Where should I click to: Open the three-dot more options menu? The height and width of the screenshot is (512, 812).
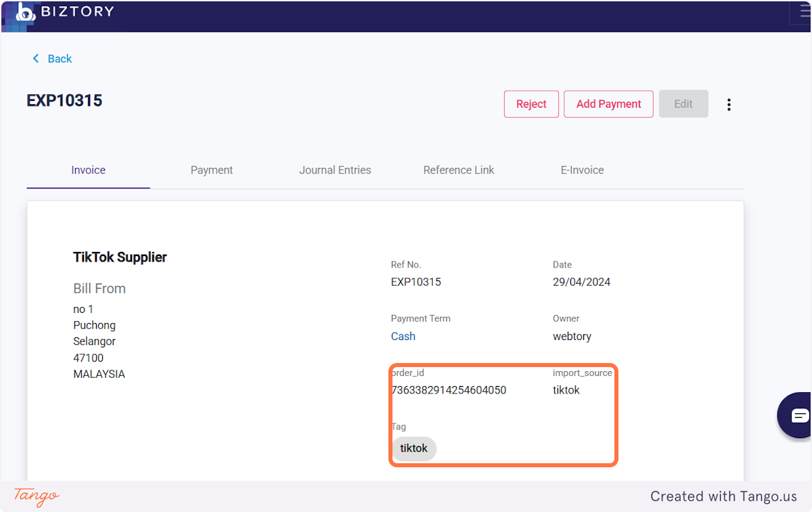(x=729, y=104)
